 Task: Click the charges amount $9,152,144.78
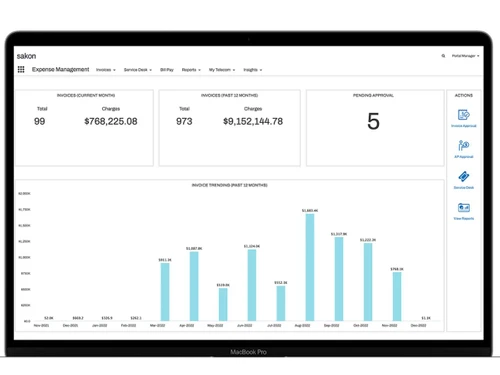point(253,121)
